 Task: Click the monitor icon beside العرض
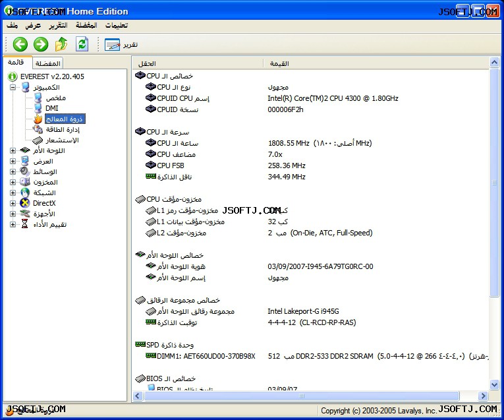25,161
